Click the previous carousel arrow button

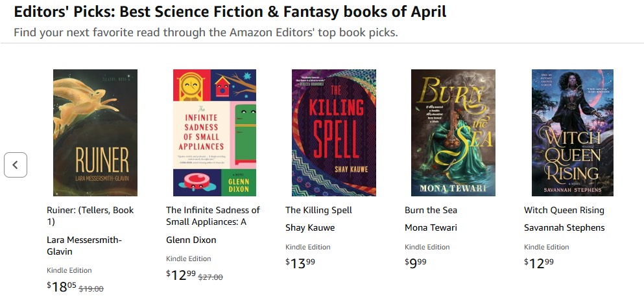(16, 165)
